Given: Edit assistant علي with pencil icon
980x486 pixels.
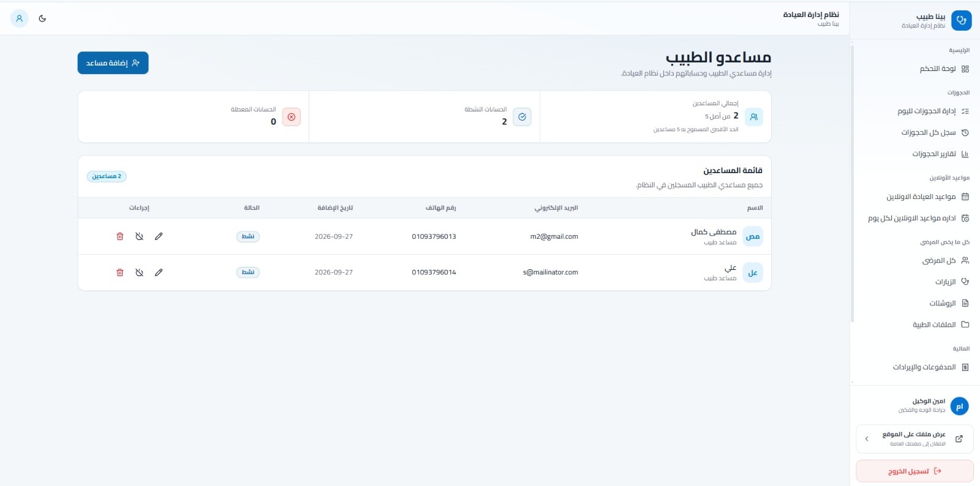Looking at the screenshot, I should (x=159, y=272).
